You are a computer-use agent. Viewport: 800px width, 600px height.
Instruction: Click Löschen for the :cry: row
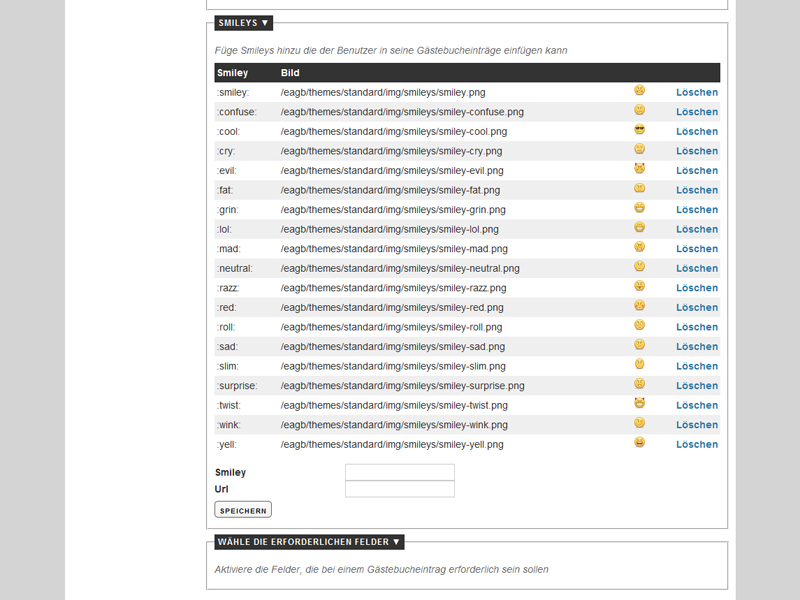[697, 151]
